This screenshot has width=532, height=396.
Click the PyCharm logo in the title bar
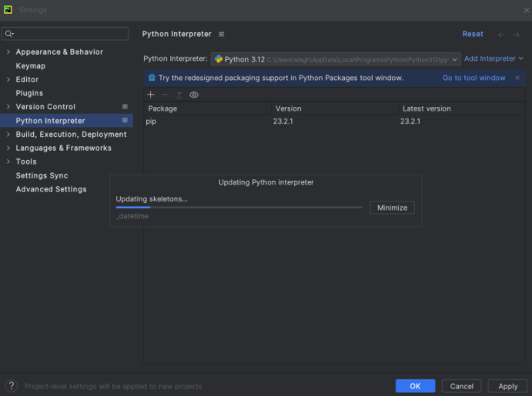click(x=8, y=10)
